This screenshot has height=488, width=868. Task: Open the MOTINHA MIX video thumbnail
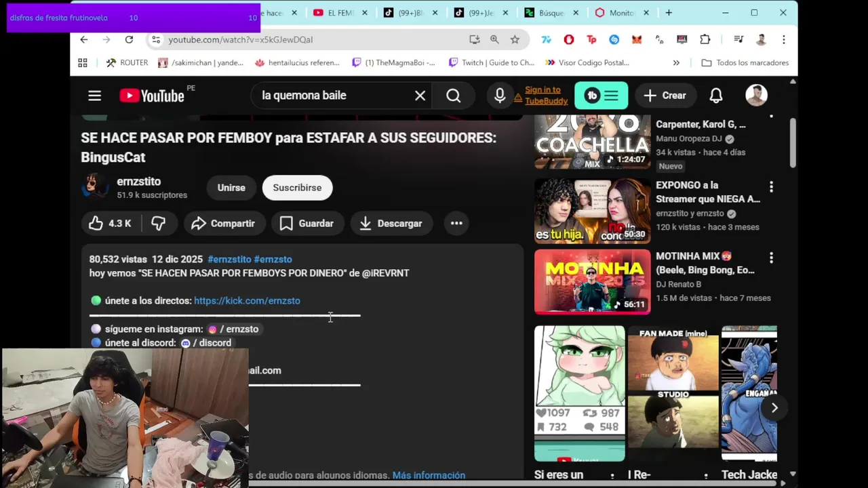click(592, 281)
